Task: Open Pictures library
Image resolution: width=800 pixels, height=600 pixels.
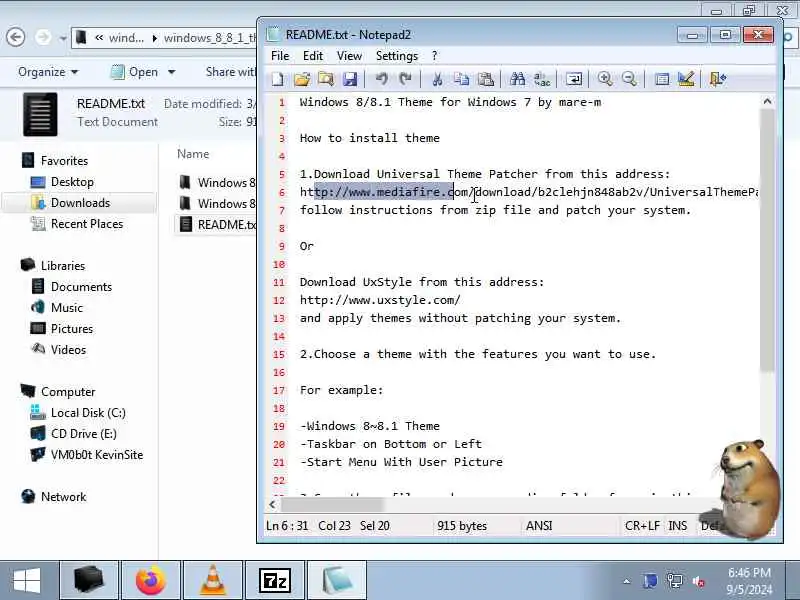Action: 72,329
